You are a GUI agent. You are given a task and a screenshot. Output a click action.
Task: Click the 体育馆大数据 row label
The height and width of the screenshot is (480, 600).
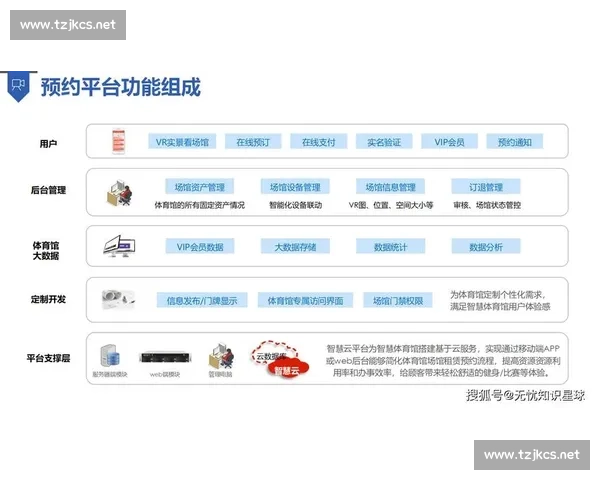46,250
